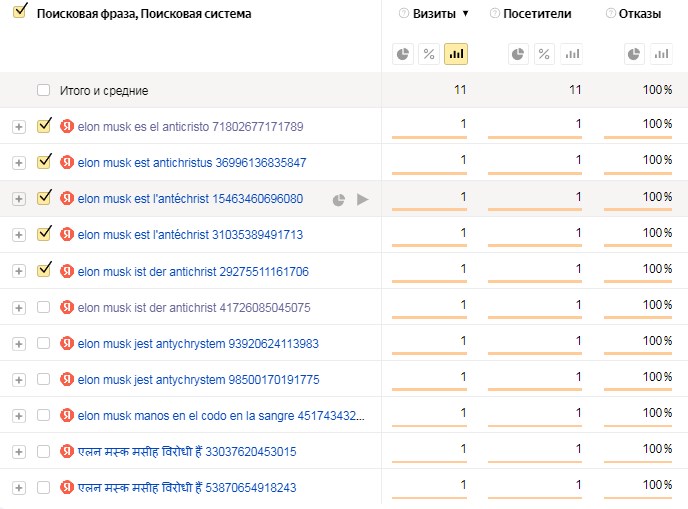
Task: Click Yandex icon in row 33037620453015
Action: click(x=67, y=451)
